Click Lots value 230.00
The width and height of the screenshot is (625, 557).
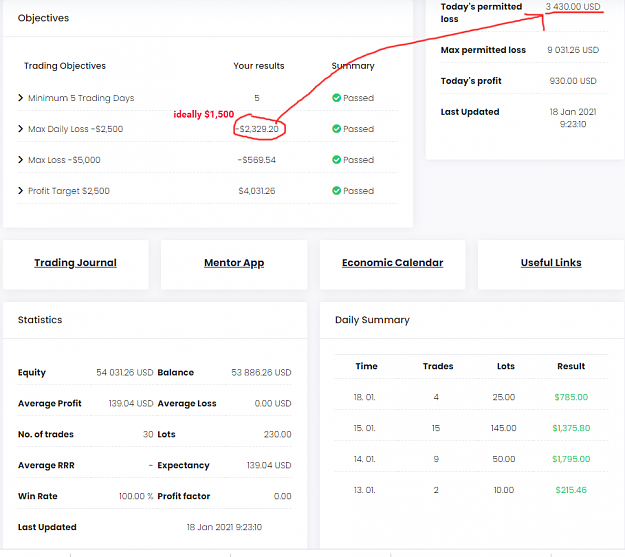(x=277, y=434)
